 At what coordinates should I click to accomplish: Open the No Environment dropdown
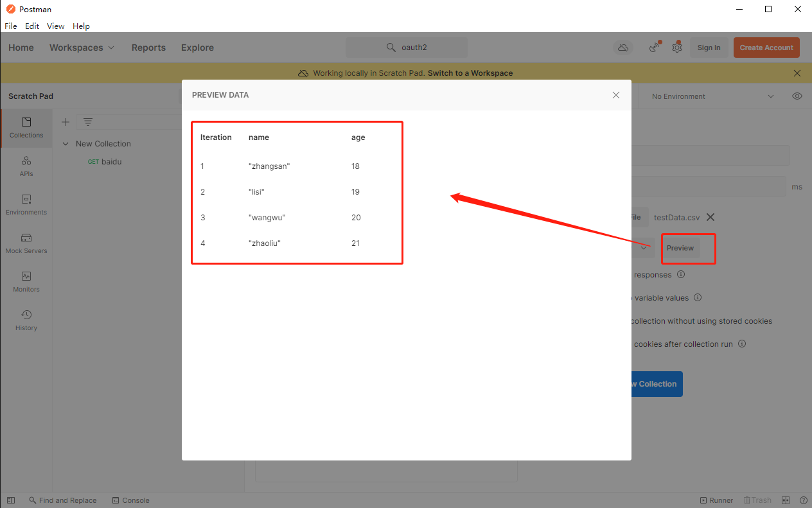click(x=712, y=96)
